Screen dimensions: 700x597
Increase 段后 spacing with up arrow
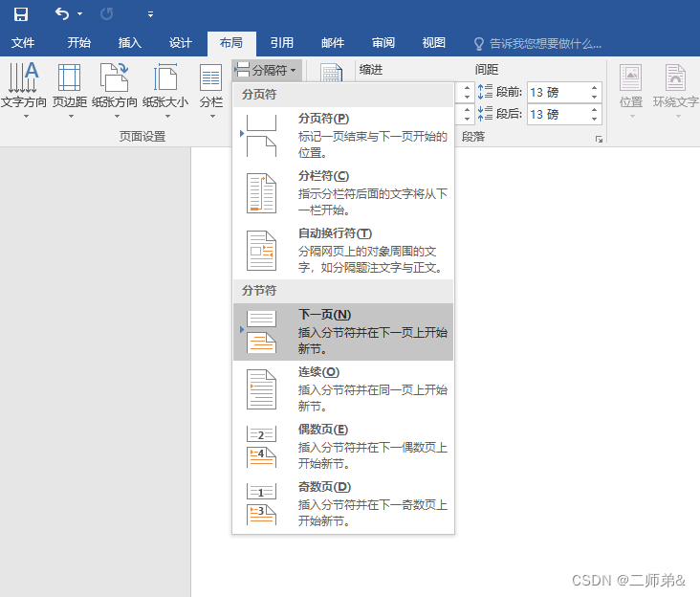(x=594, y=109)
